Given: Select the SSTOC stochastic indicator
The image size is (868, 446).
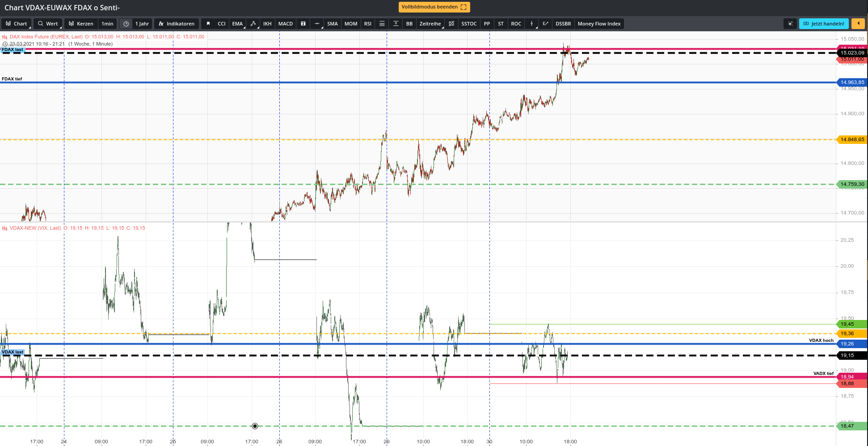Looking at the screenshot, I should [469, 24].
